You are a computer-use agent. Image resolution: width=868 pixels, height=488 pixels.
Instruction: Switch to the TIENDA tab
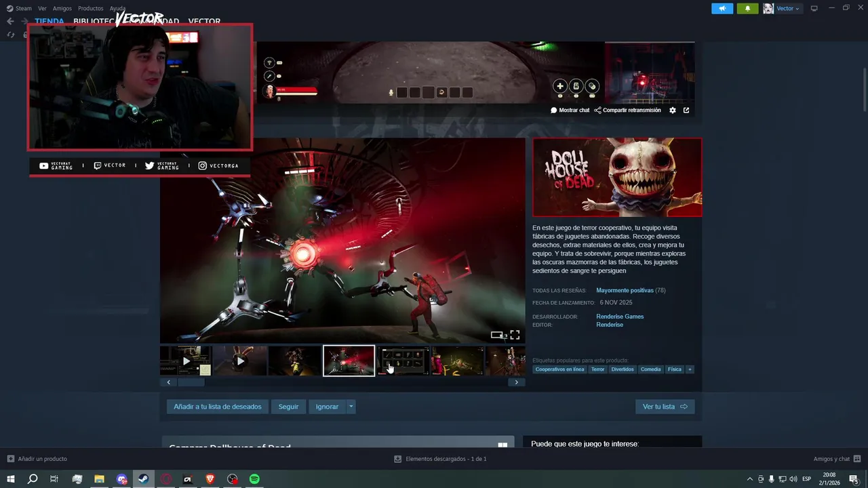50,21
